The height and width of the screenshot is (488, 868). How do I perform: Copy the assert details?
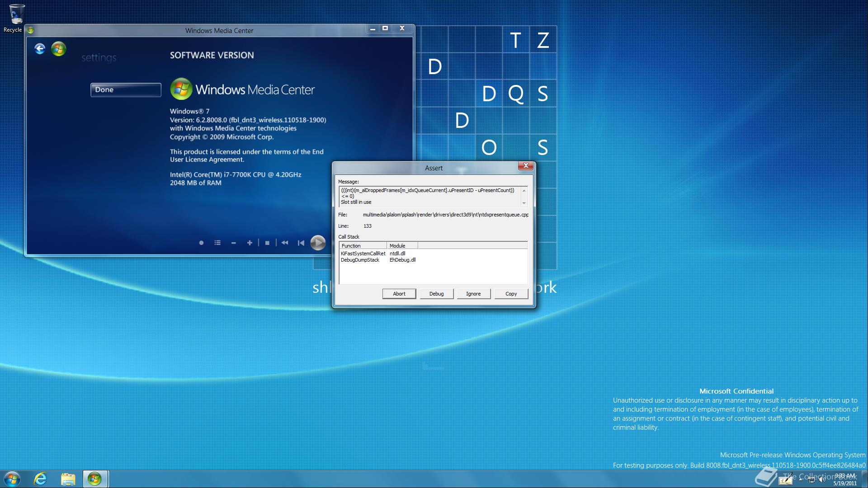tap(511, 294)
